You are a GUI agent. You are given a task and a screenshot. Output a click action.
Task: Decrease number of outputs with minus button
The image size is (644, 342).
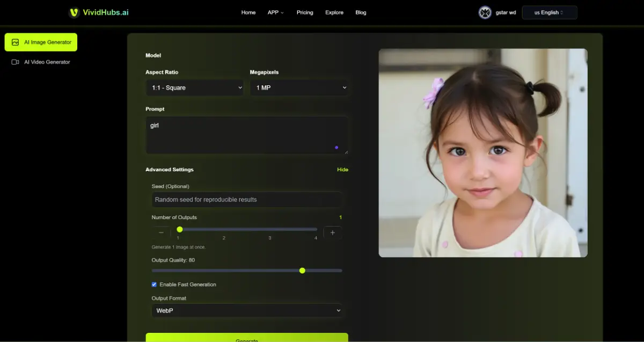click(x=161, y=233)
